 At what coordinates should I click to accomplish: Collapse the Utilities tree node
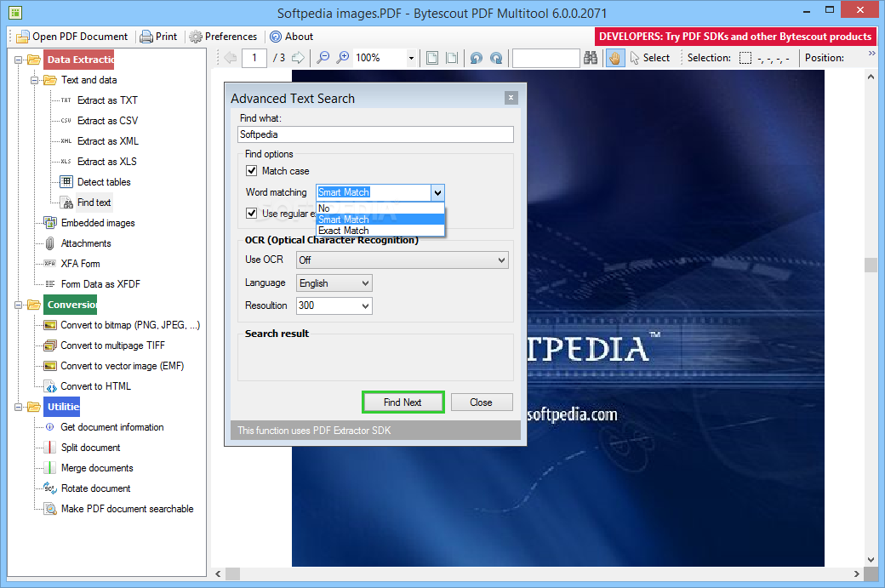click(x=18, y=407)
